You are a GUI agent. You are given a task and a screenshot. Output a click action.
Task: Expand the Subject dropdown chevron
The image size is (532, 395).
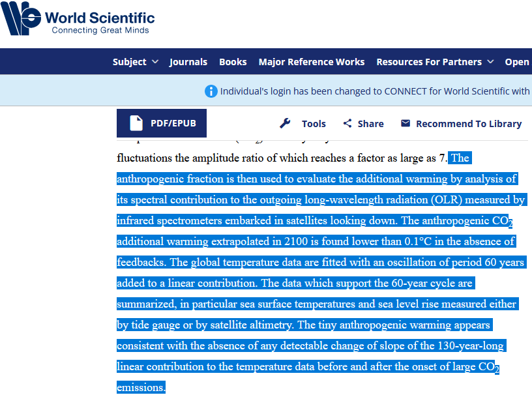tap(155, 62)
